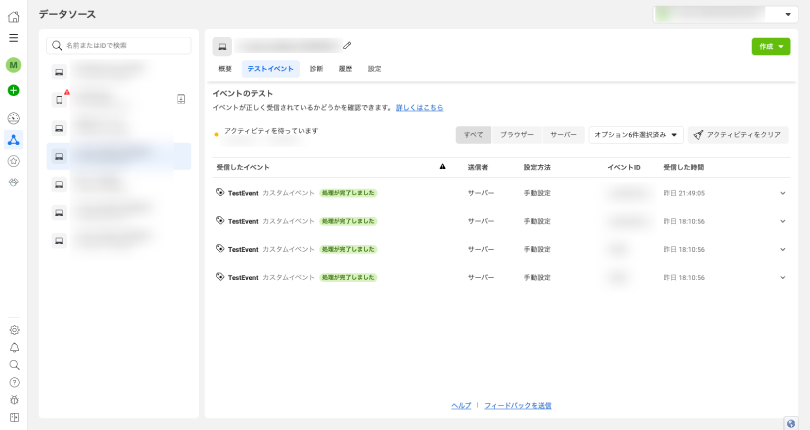Open the star custom conversions icon

coord(14,161)
